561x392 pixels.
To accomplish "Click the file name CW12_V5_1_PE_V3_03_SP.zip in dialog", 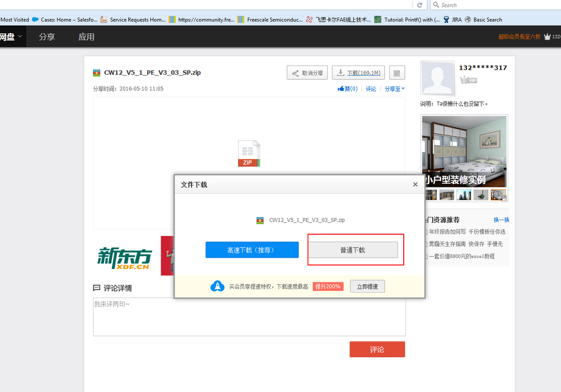I will (307, 220).
